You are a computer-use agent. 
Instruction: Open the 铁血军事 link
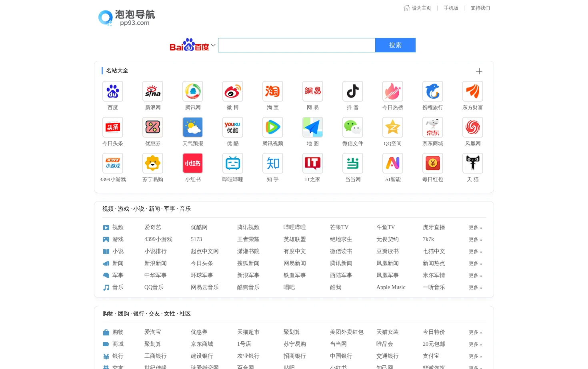point(295,275)
